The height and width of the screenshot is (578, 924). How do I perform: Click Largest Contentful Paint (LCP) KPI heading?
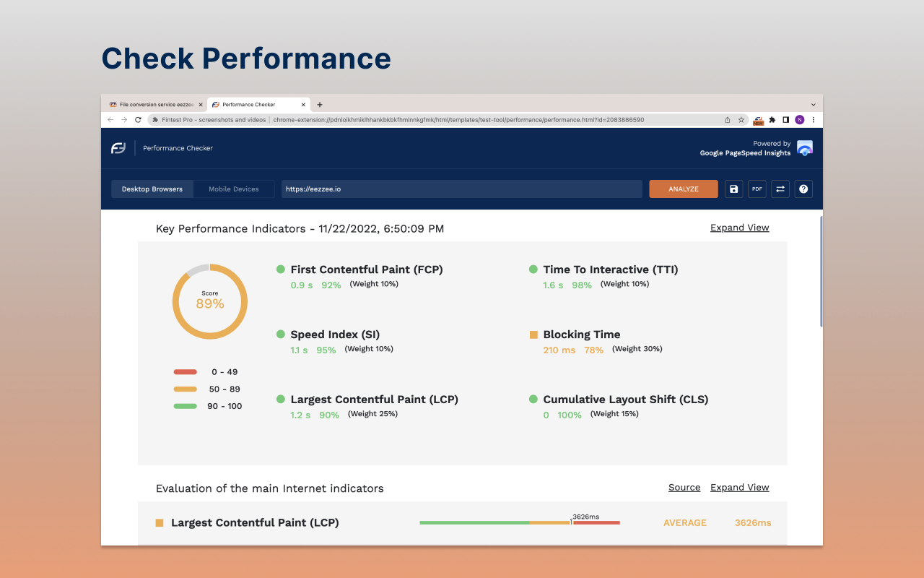(374, 400)
